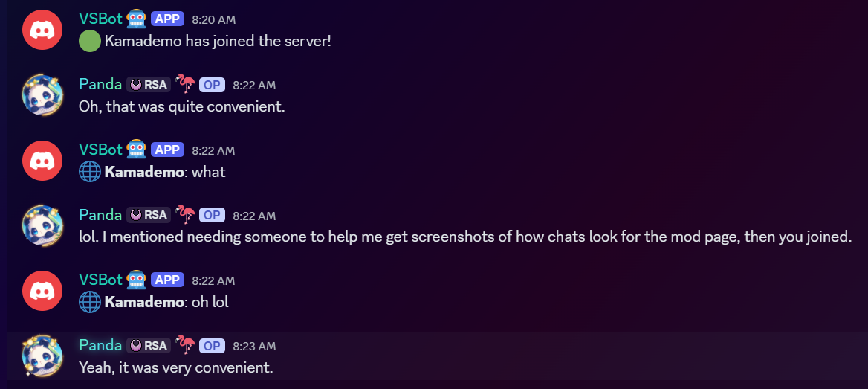The width and height of the screenshot is (868, 389).
Task: Click the robot emoji next to the first VSBot name
Action: pyautogui.click(x=136, y=19)
